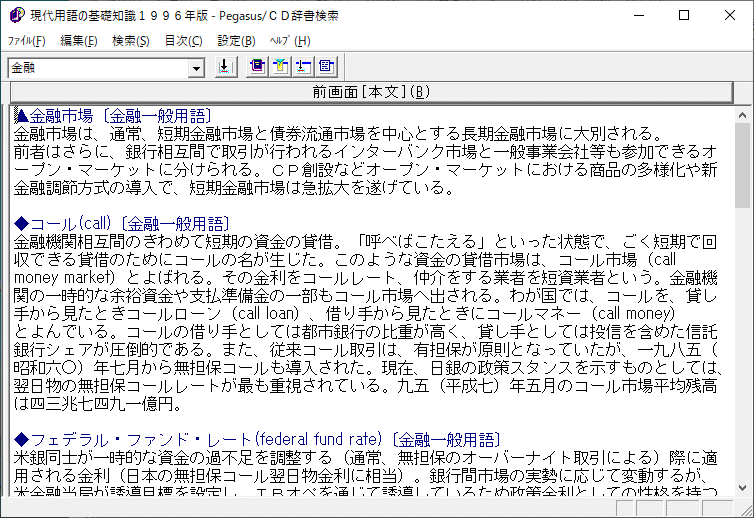The height and width of the screenshot is (518, 754).
Task: Click the 前画面[本文](B) button
Action: [371, 92]
